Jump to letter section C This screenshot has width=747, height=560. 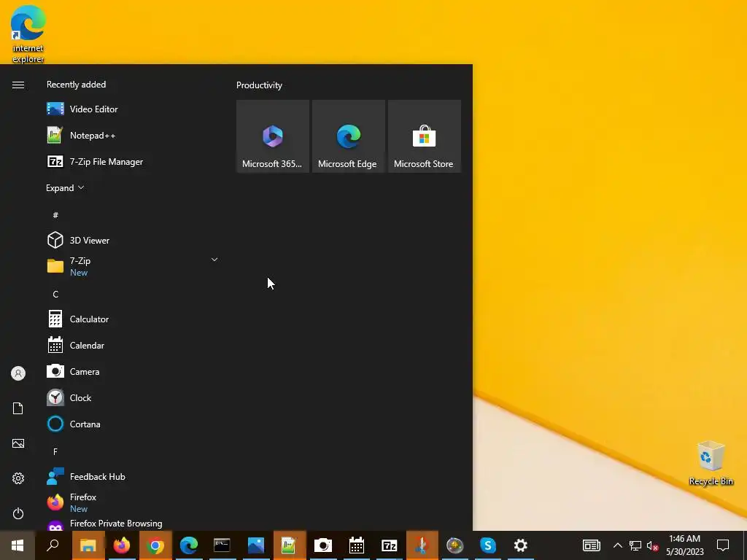click(x=55, y=295)
